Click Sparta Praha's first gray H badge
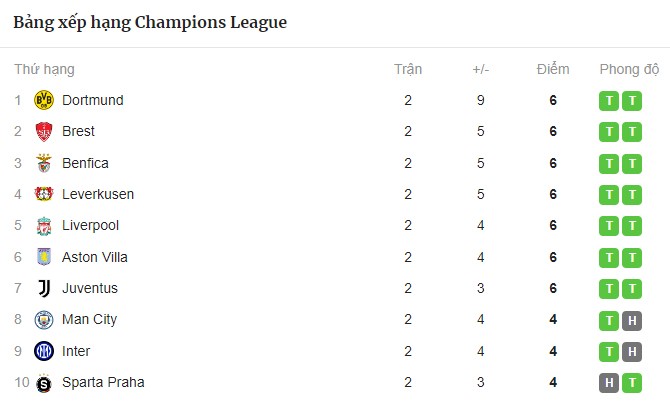The width and height of the screenshot is (670, 419). [609, 383]
